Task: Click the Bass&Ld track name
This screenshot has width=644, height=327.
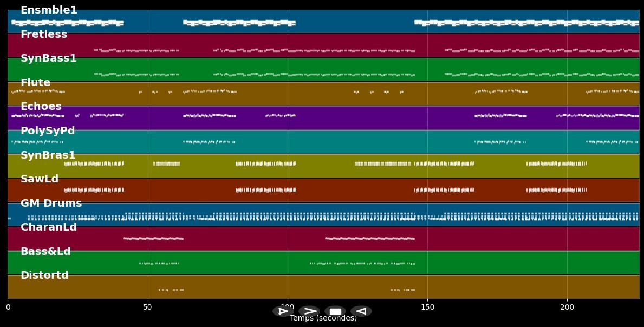Action: tap(45, 252)
